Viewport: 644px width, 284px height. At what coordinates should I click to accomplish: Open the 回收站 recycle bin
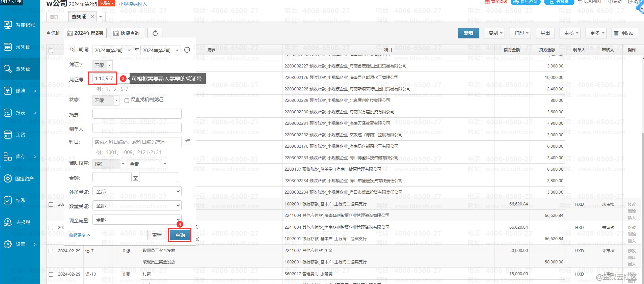click(624, 33)
